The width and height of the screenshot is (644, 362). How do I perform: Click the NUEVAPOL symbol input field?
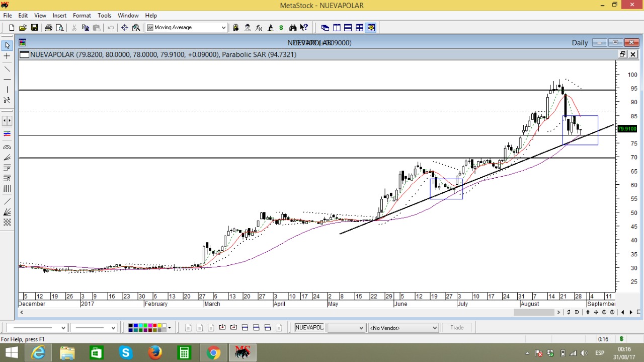click(309, 328)
